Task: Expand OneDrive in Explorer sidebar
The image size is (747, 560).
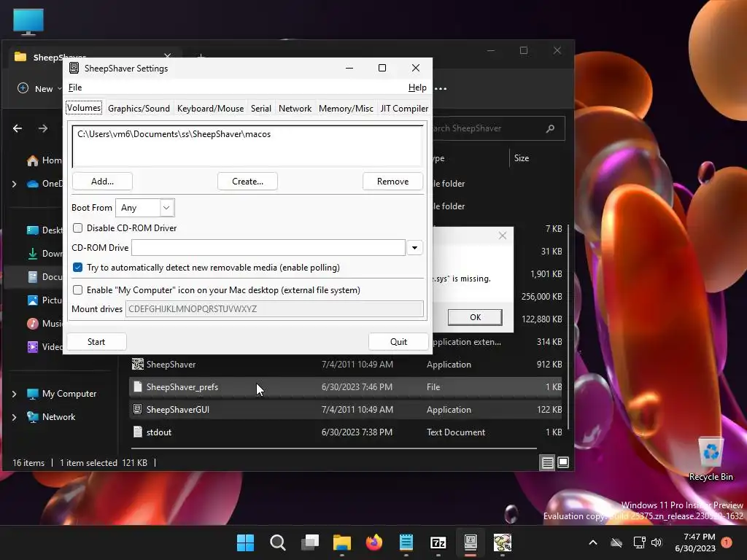Action: tap(15, 184)
